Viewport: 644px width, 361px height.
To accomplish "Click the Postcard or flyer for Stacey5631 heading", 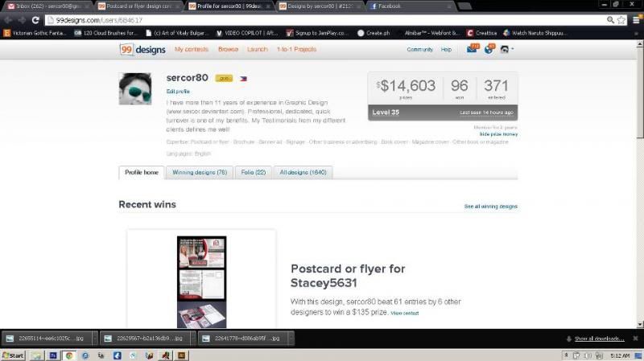I will point(348,276).
